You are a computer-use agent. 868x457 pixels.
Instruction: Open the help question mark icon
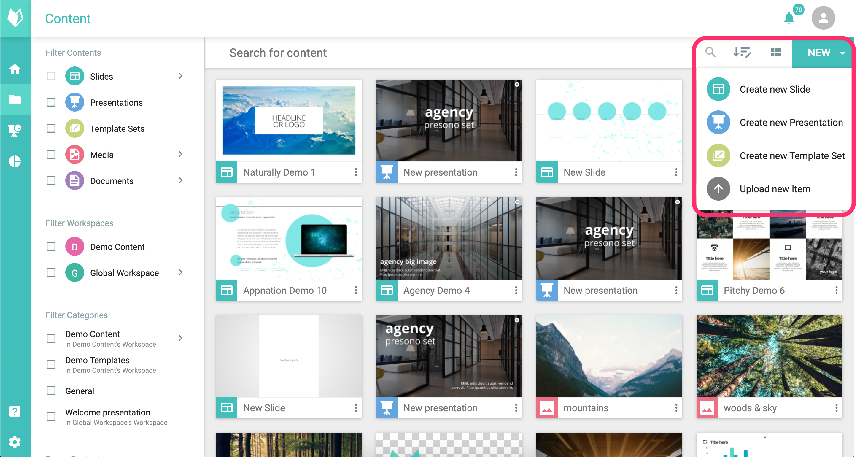[x=15, y=411]
